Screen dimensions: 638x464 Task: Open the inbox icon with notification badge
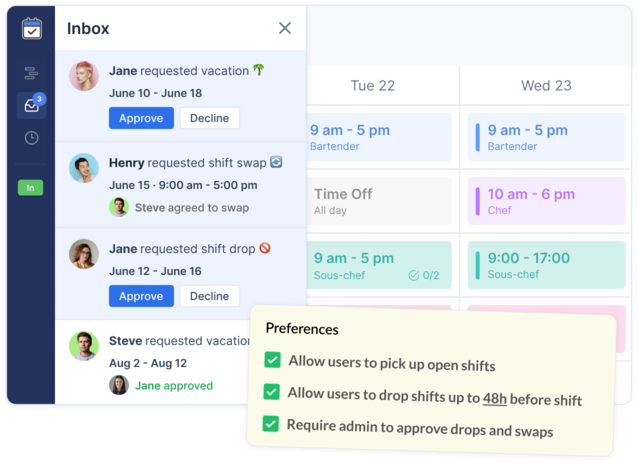(x=32, y=105)
